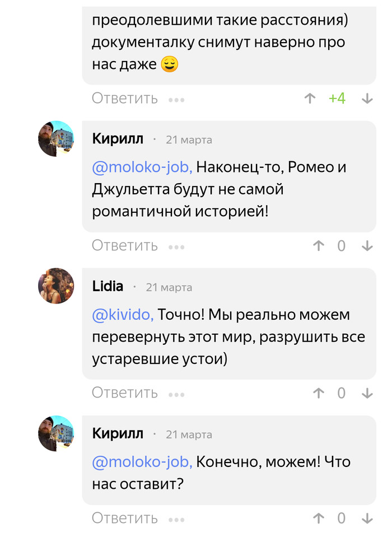Open more options under Ромео и Джульетта comment

tap(176, 247)
